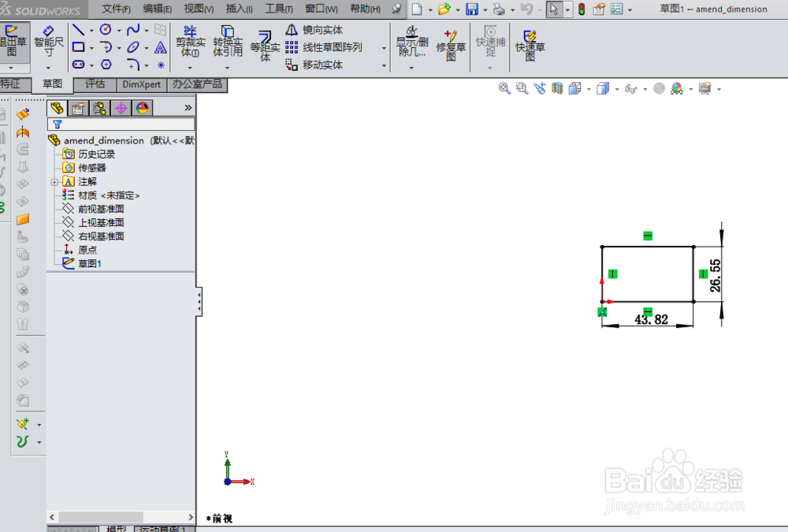The image size is (788, 532).
Task: Open the View Orientation cube icon
Action: (575, 88)
